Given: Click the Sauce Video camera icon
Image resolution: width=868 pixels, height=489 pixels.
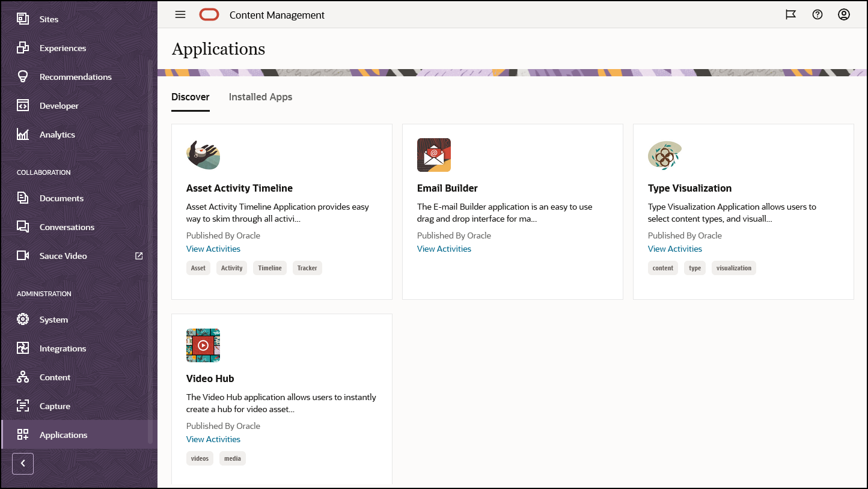Looking at the screenshot, I should (x=23, y=255).
